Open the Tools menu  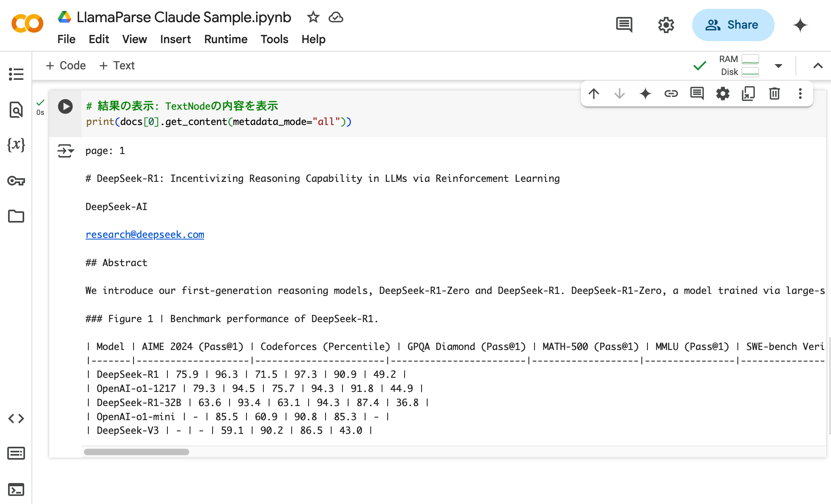(274, 39)
